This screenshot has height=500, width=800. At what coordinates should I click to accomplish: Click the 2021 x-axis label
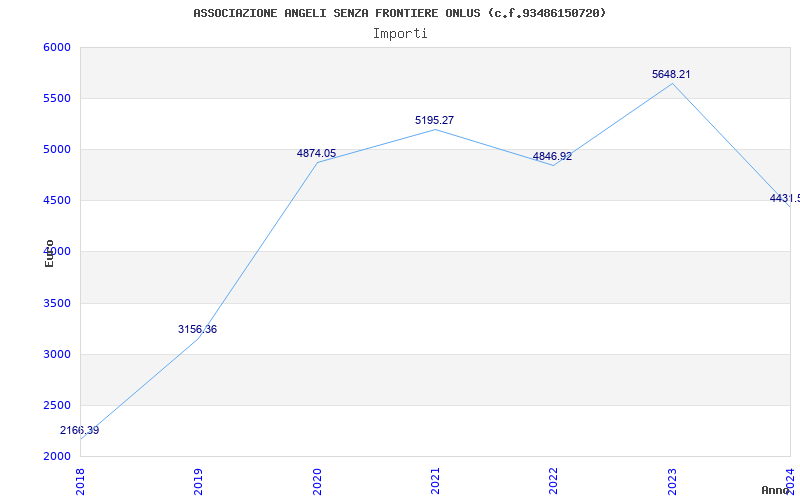click(x=435, y=481)
